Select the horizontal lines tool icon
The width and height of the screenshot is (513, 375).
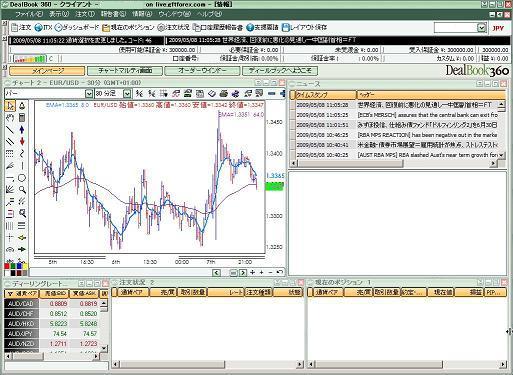(x=22, y=226)
